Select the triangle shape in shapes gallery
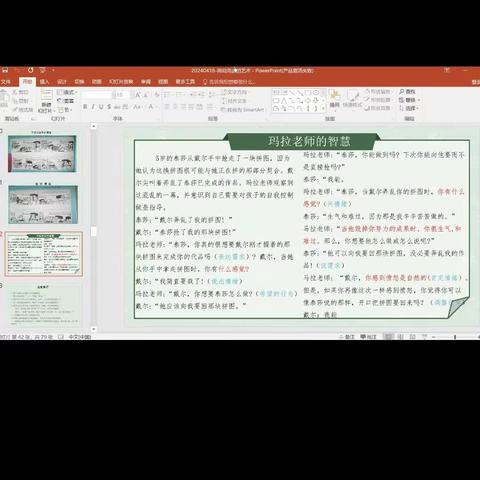480x480 pixels. pyautogui.click(x=284, y=100)
